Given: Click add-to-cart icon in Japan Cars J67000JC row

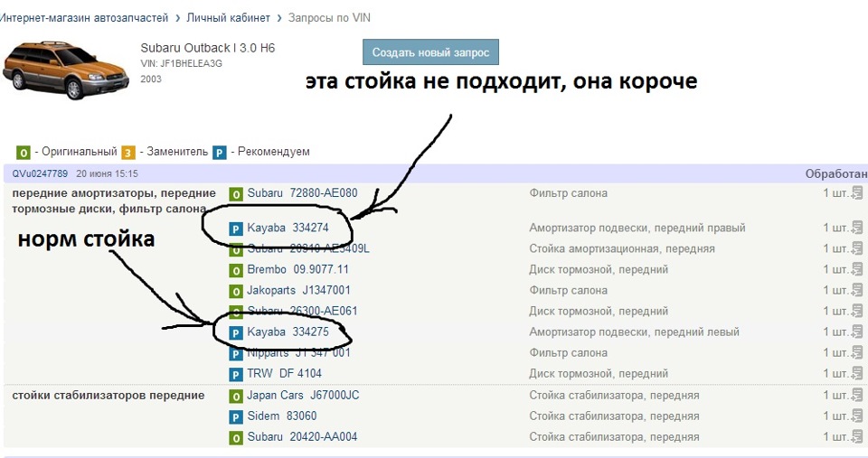Looking at the screenshot, I should click(857, 395).
